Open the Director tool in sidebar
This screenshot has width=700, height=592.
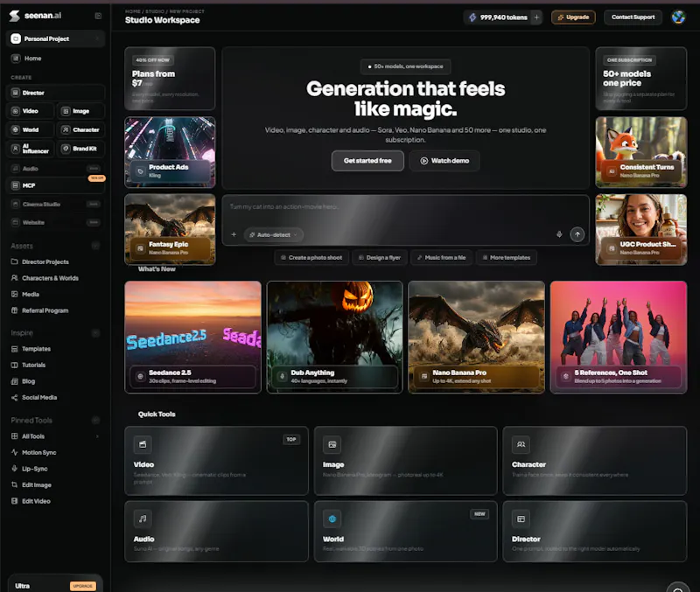(x=55, y=93)
